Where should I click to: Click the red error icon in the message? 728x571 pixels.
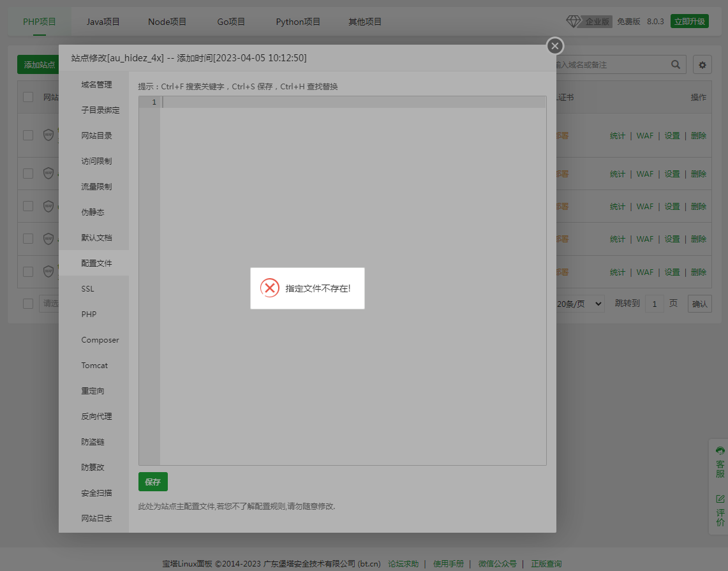(270, 288)
